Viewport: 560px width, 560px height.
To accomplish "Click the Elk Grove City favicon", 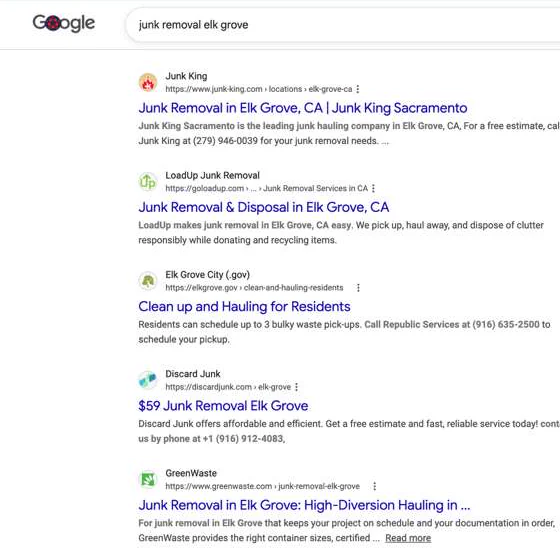I will click(148, 281).
